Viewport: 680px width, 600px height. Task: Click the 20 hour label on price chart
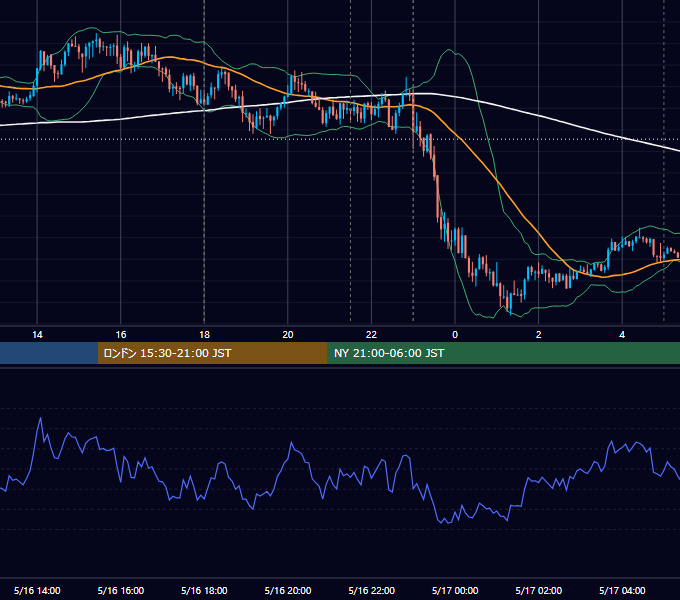pos(288,335)
